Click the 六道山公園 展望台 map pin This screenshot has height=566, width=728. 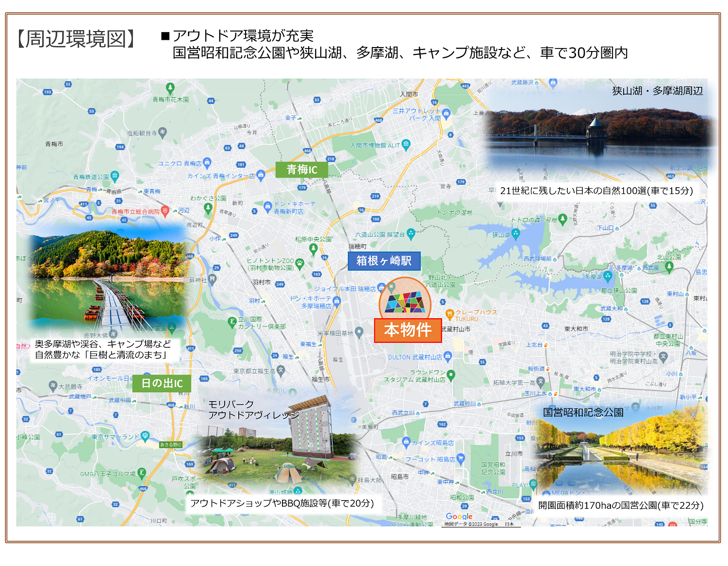tap(411, 234)
